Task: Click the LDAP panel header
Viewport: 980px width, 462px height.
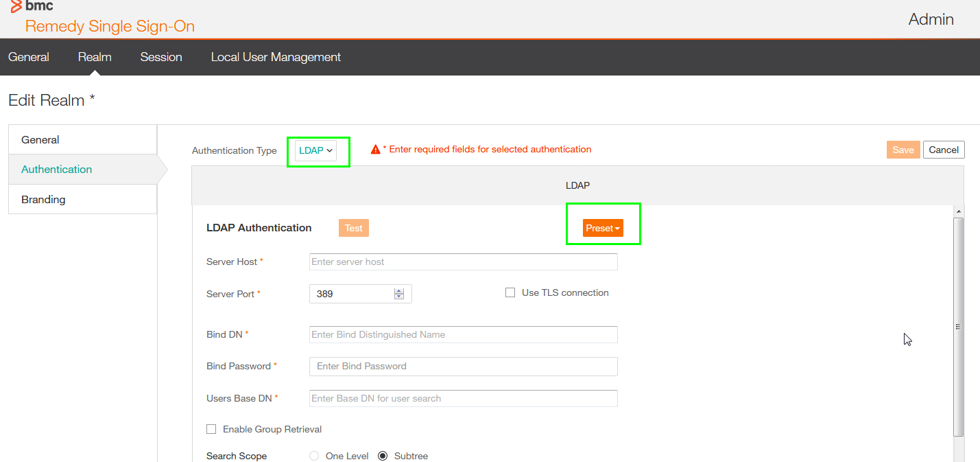Action: coord(577,185)
